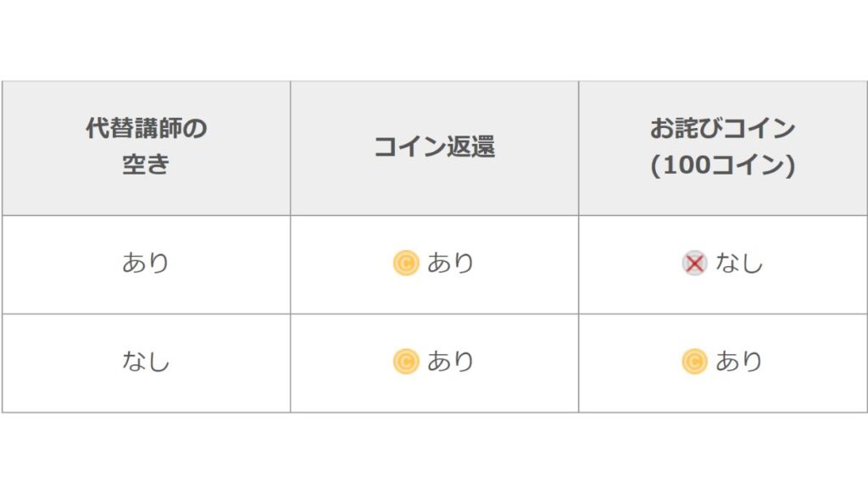Click the 返還 characters in the middle header
868x488 pixels.
coord(471,147)
